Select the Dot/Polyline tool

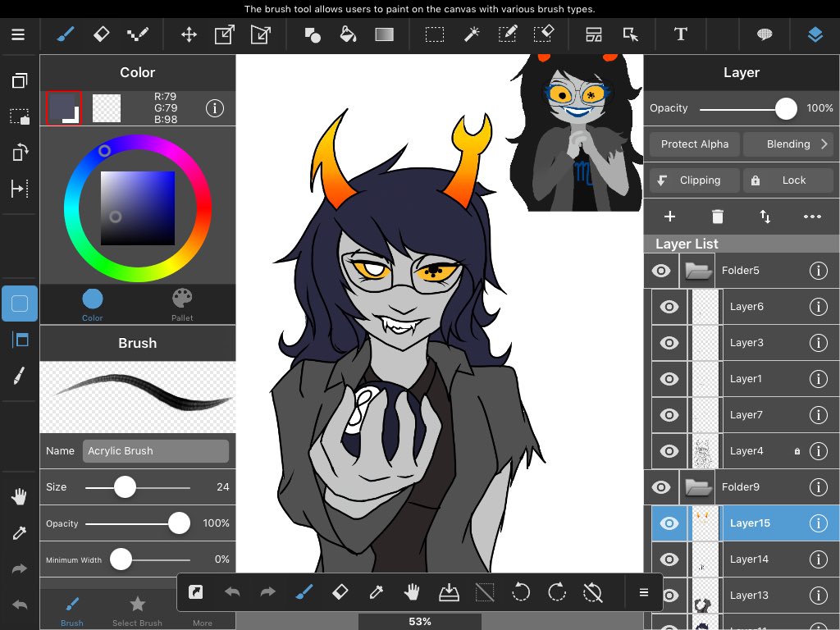(138, 34)
